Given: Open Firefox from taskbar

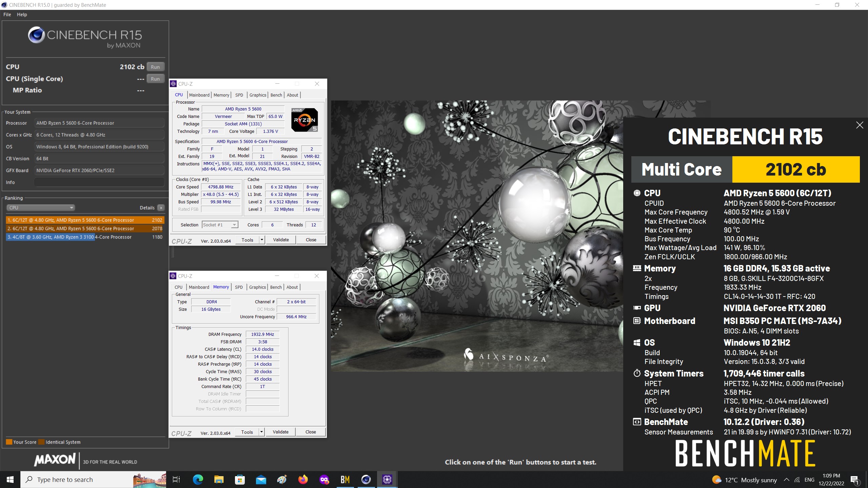Looking at the screenshot, I should [x=303, y=480].
